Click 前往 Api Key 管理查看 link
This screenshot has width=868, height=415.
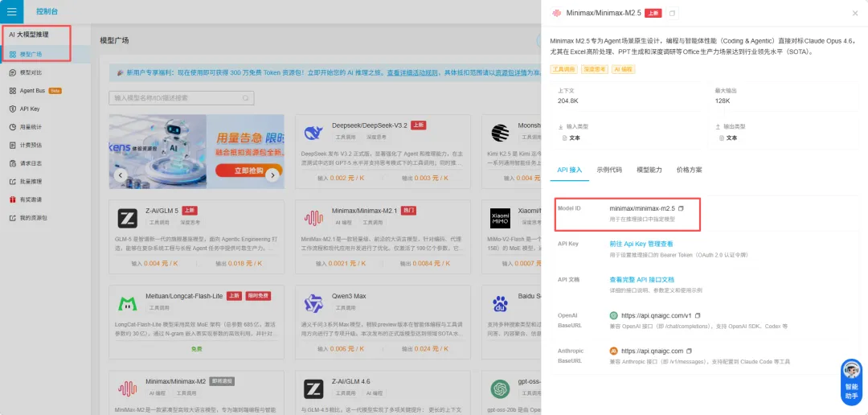pyautogui.click(x=641, y=244)
